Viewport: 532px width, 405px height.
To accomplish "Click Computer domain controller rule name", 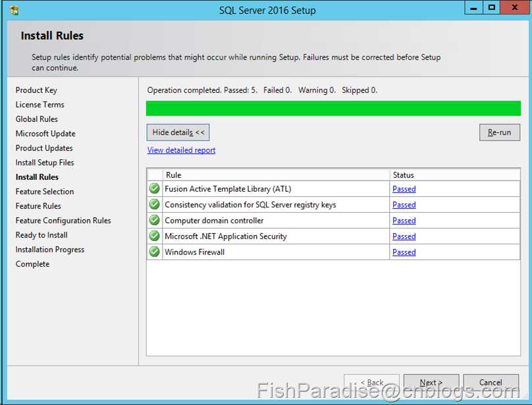I will [x=214, y=221].
